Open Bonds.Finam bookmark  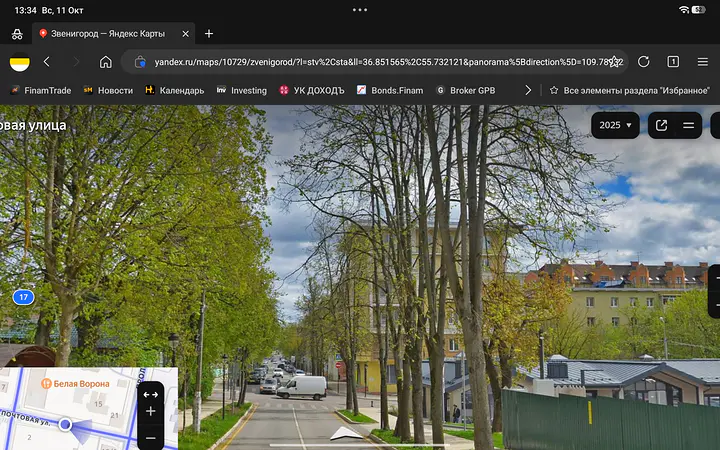[390, 90]
